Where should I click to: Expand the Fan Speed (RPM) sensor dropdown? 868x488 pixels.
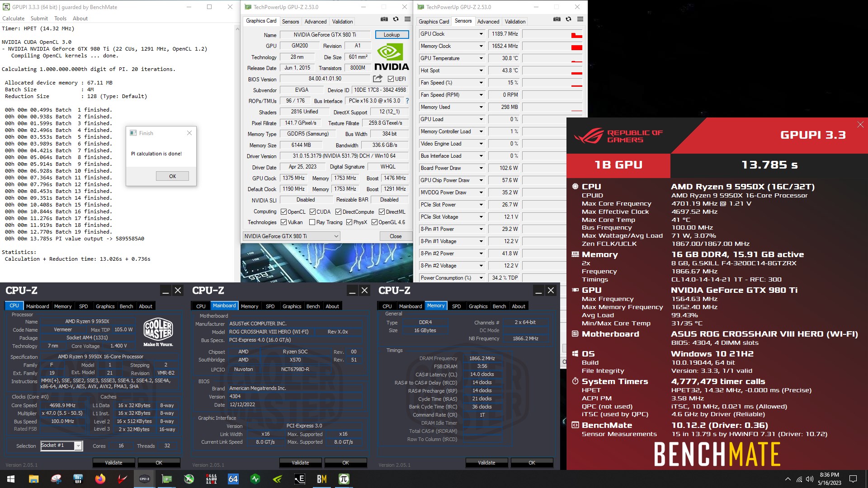tap(481, 95)
